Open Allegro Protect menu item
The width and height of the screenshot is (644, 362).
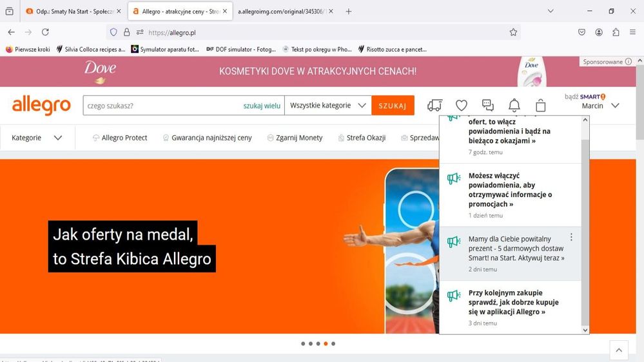point(120,138)
